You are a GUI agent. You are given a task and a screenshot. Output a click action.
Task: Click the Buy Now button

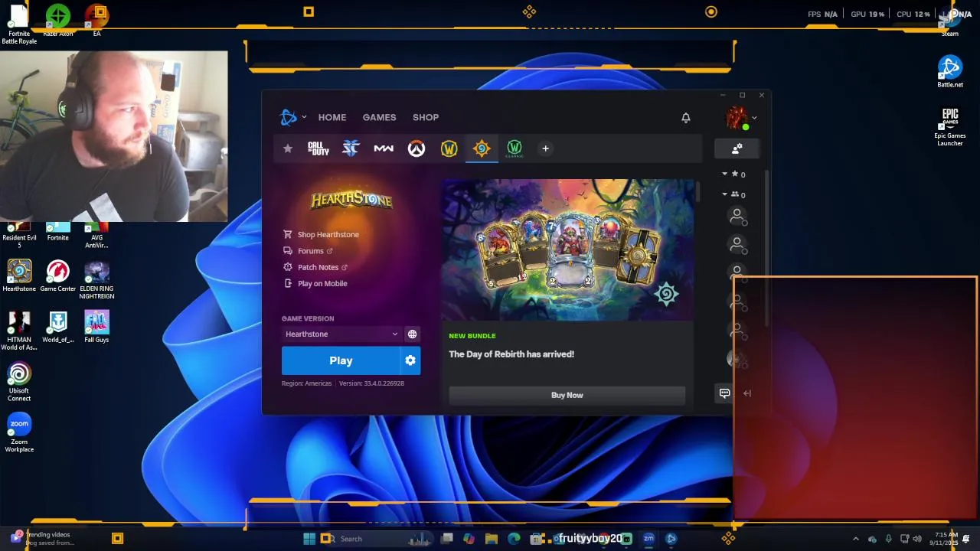pyautogui.click(x=567, y=395)
